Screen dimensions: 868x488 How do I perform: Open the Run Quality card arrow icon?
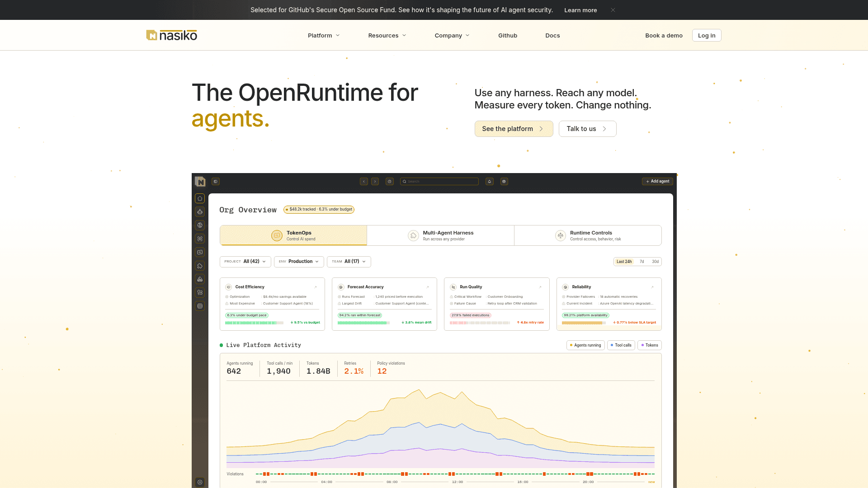coord(540,287)
